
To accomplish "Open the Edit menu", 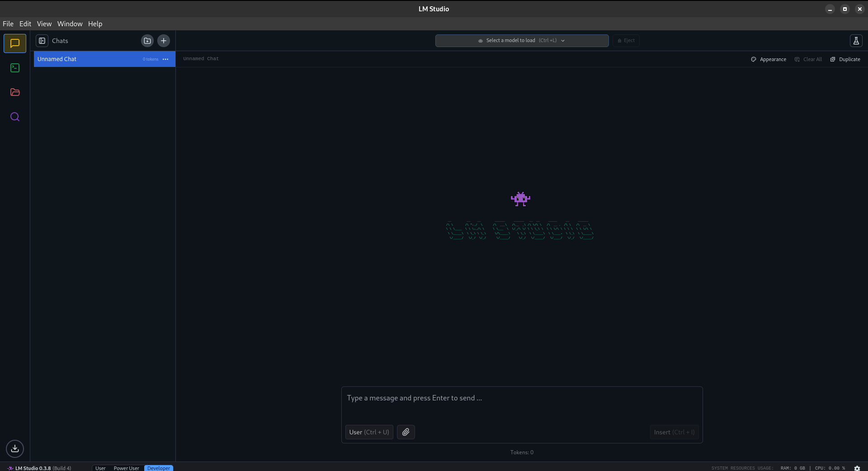I will [25, 24].
